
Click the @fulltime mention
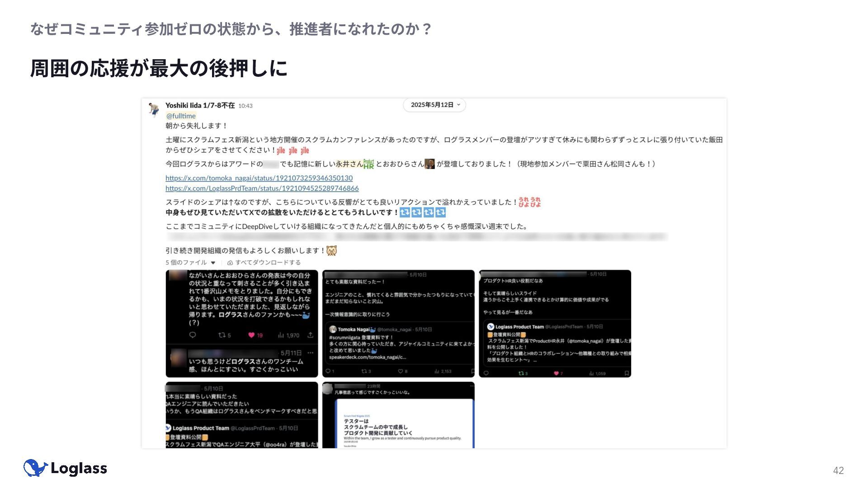point(181,116)
